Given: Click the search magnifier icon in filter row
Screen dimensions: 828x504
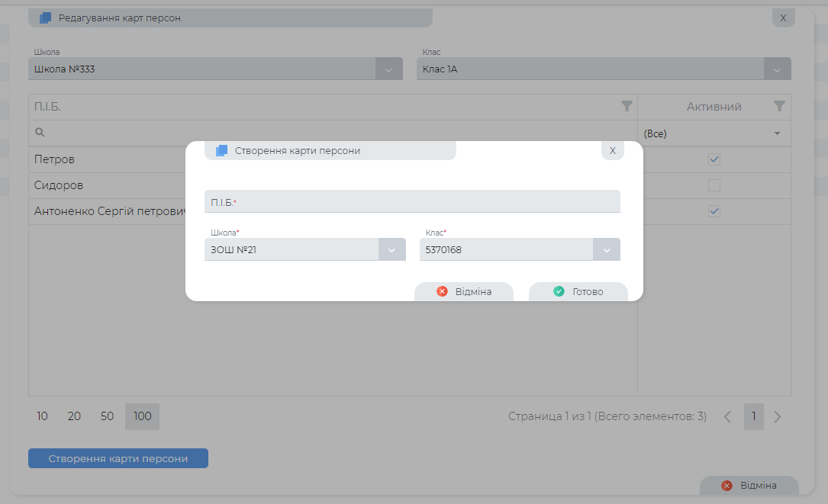Looking at the screenshot, I should 40,133.
